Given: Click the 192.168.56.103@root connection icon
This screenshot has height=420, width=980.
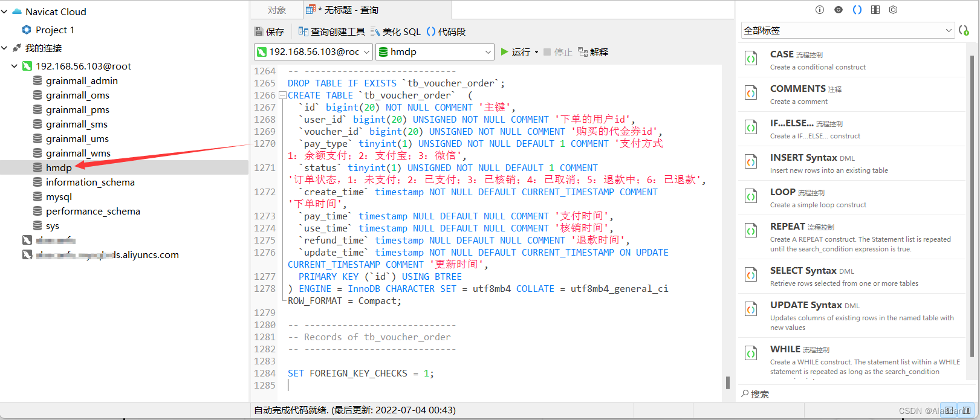Looking at the screenshot, I should 27,66.
